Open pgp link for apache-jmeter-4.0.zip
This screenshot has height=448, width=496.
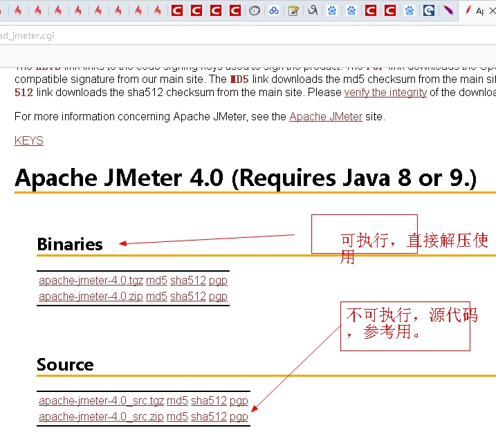click(x=218, y=297)
